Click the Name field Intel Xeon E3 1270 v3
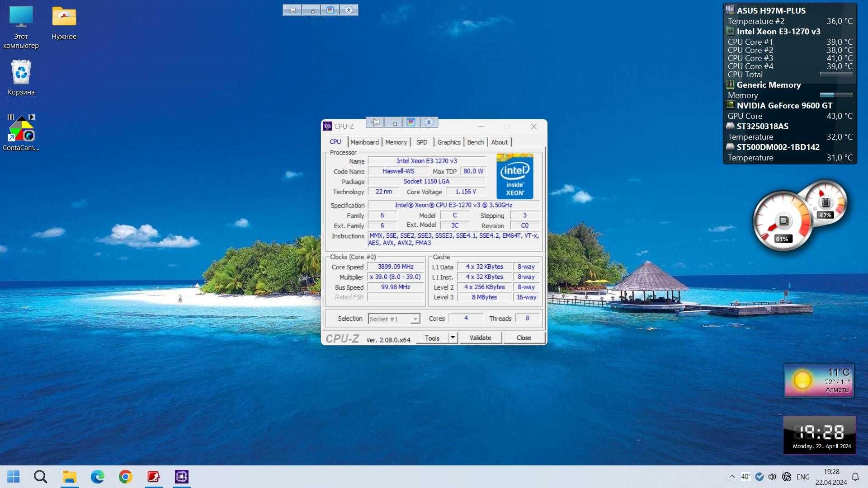 [427, 161]
